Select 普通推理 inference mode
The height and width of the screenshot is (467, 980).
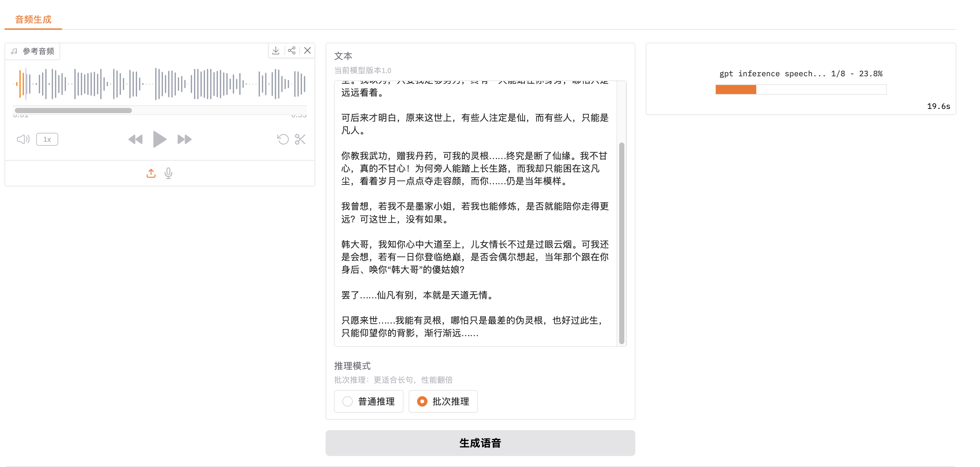(369, 401)
